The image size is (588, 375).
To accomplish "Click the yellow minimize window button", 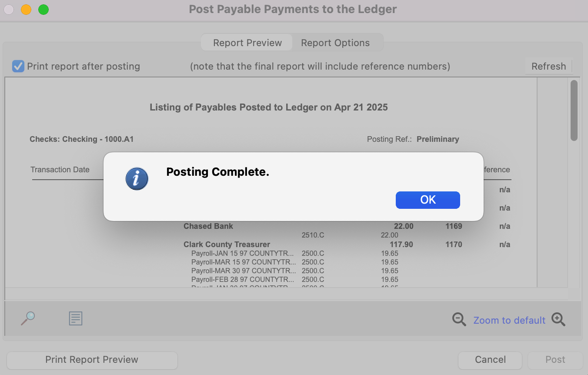I will point(26,10).
